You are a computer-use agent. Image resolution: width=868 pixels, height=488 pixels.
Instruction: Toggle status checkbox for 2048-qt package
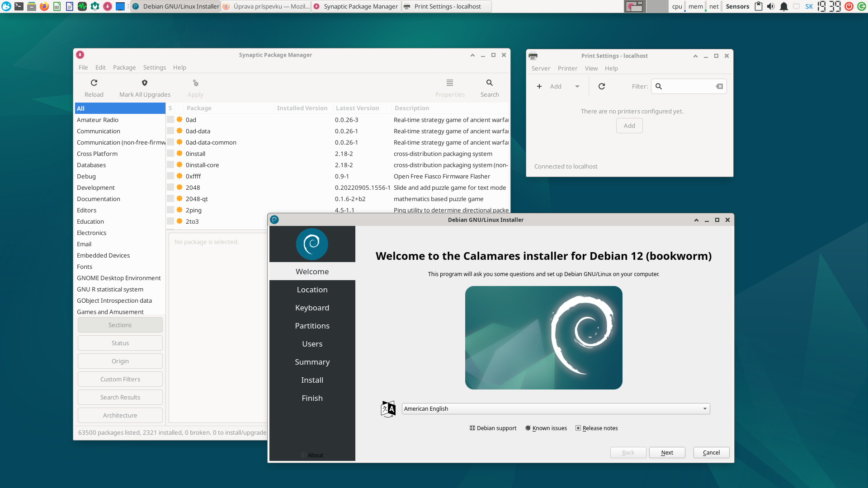tap(170, 198)
